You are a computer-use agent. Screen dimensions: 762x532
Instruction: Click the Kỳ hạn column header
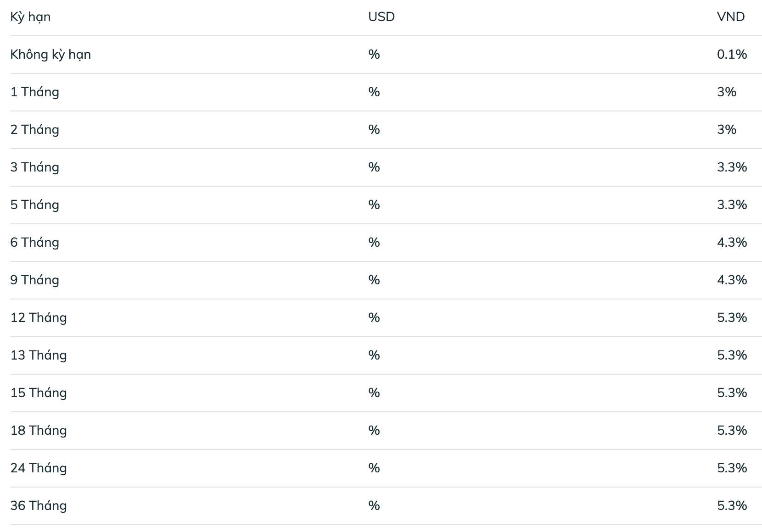pyautogui.click(x=30, y=17)
